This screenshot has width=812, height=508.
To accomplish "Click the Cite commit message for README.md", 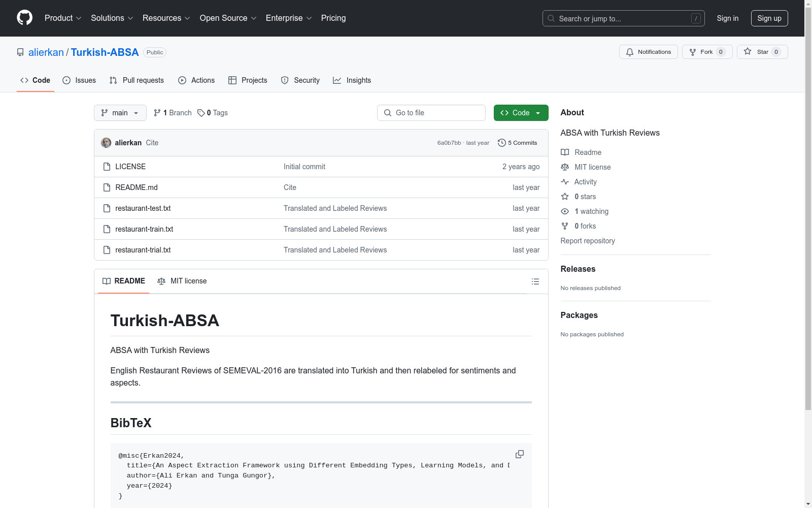I will point(290,187).
